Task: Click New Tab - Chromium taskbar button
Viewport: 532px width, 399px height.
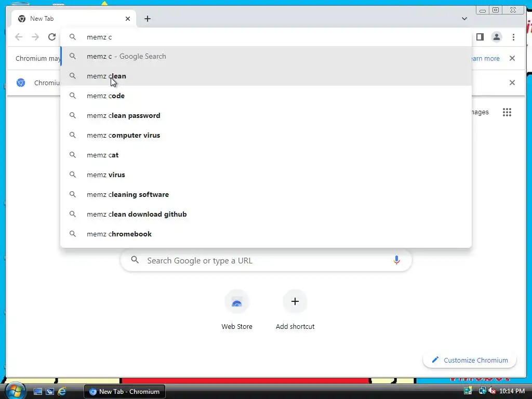Action: tap(125, 392)
